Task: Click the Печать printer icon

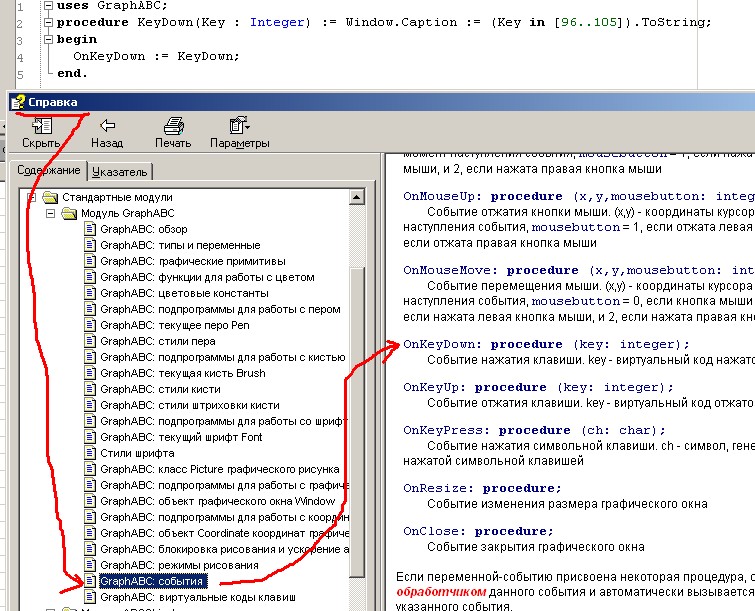Action: pyautogui.click(x=173, y=126)
